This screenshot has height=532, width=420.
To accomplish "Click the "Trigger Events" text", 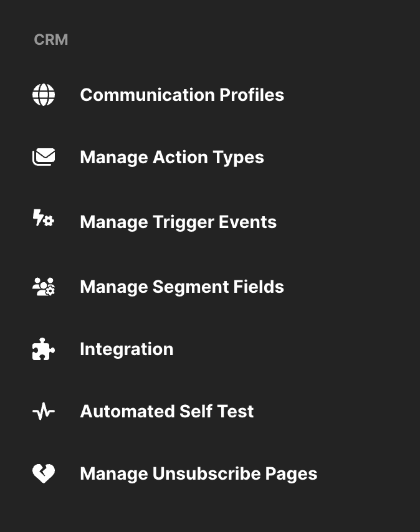I will click(x=214, y=222).
